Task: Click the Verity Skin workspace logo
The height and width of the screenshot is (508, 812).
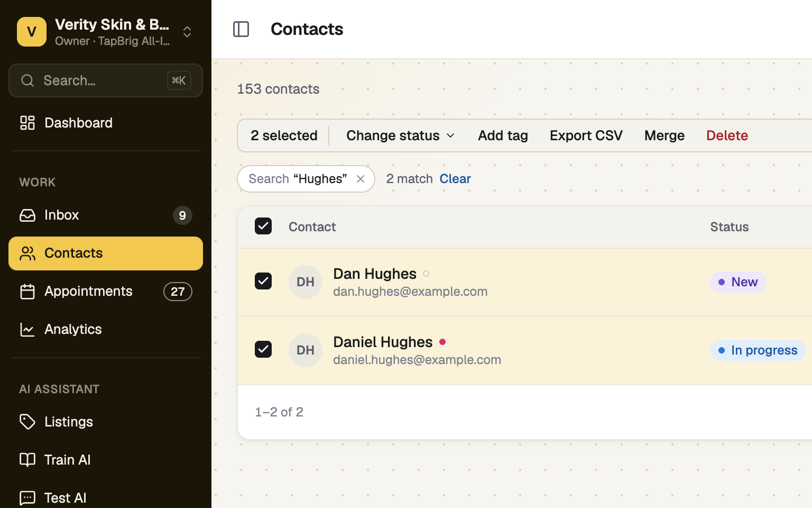Action: (x=32, y=32)
